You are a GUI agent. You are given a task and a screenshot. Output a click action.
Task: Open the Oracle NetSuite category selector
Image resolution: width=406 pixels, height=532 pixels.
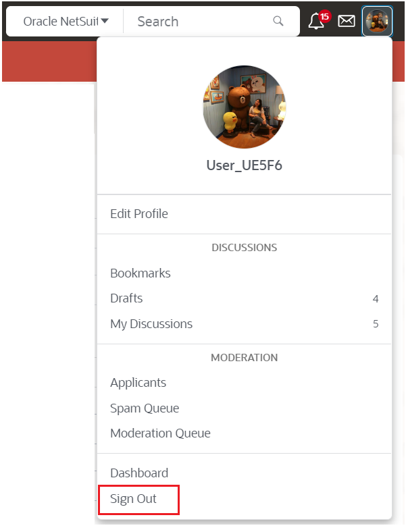tap(65, 22)
